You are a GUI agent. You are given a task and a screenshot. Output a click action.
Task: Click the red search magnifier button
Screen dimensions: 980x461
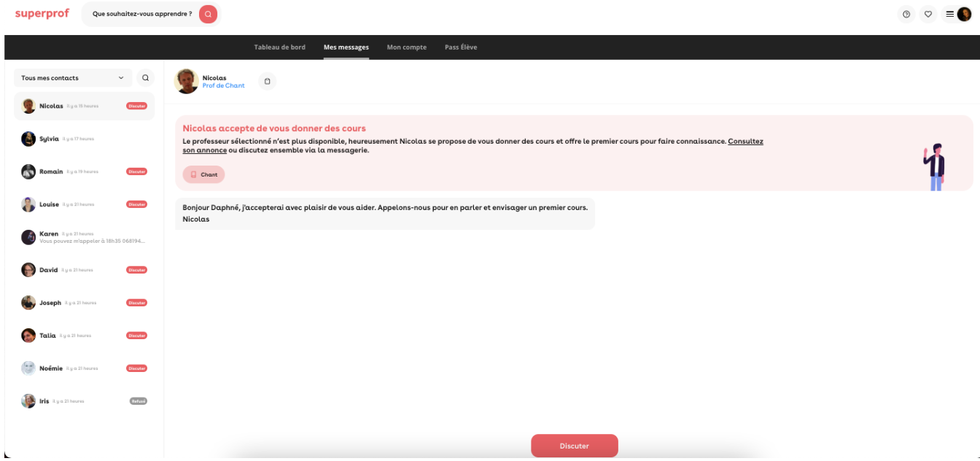[x=208, y=14]
